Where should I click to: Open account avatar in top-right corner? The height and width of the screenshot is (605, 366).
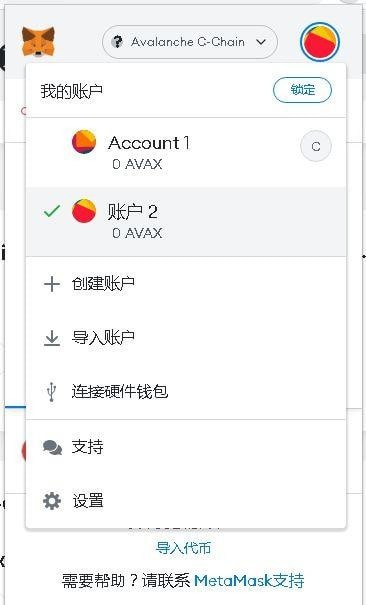tap(320, 42)
